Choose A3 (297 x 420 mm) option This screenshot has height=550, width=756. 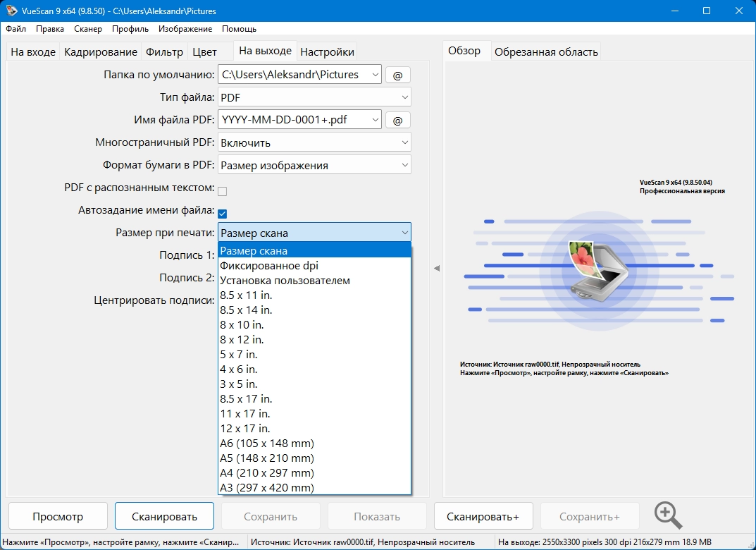point(314,488)
